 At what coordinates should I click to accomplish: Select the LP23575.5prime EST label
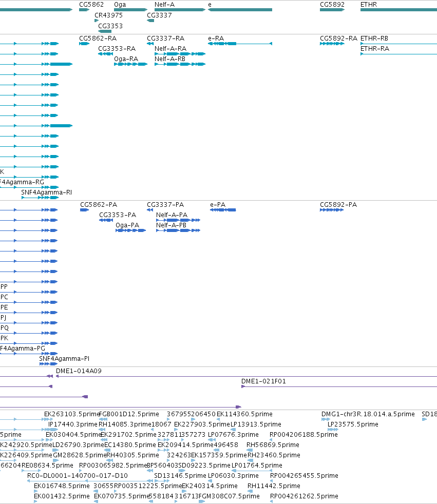tap(353, 424)
